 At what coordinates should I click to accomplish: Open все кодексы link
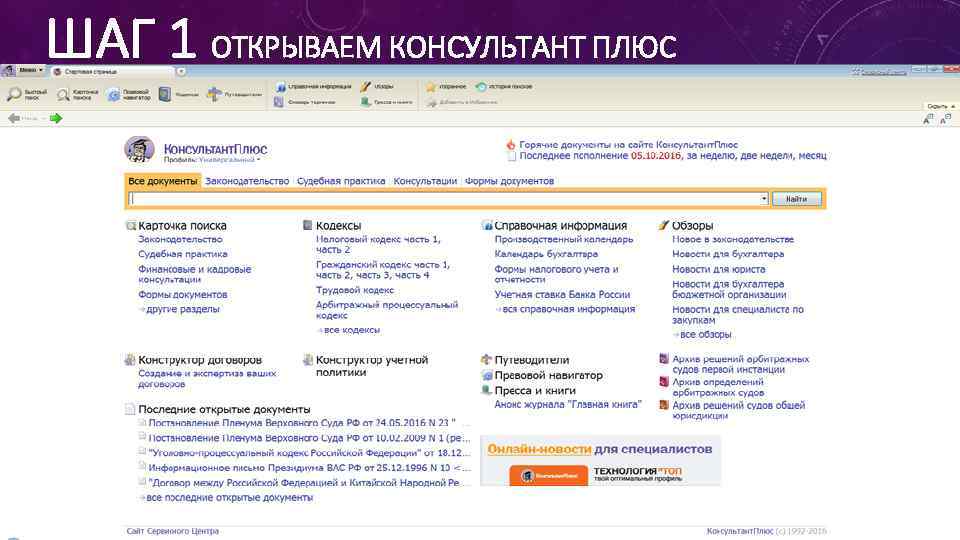(351, 330)
